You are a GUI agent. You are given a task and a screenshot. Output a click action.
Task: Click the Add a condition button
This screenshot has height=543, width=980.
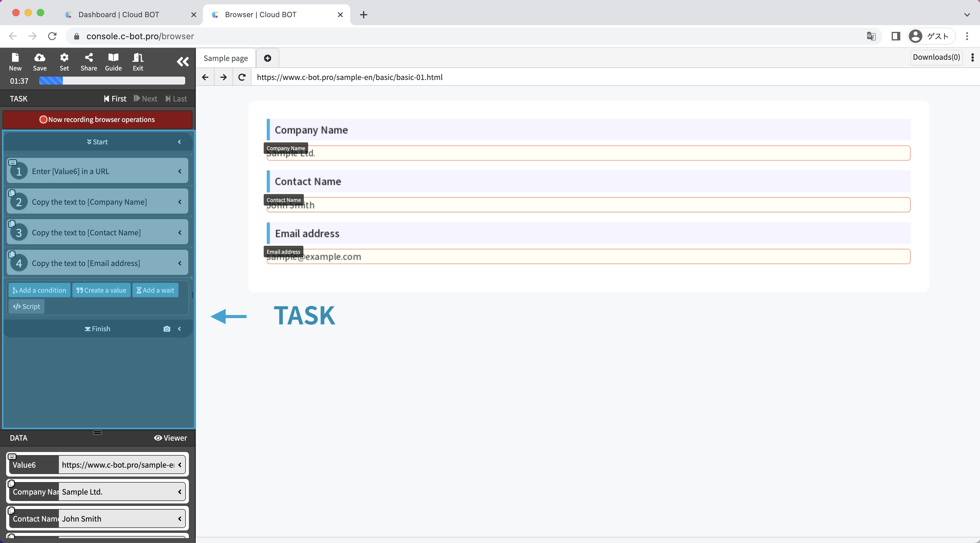click(x=39, y=290)
